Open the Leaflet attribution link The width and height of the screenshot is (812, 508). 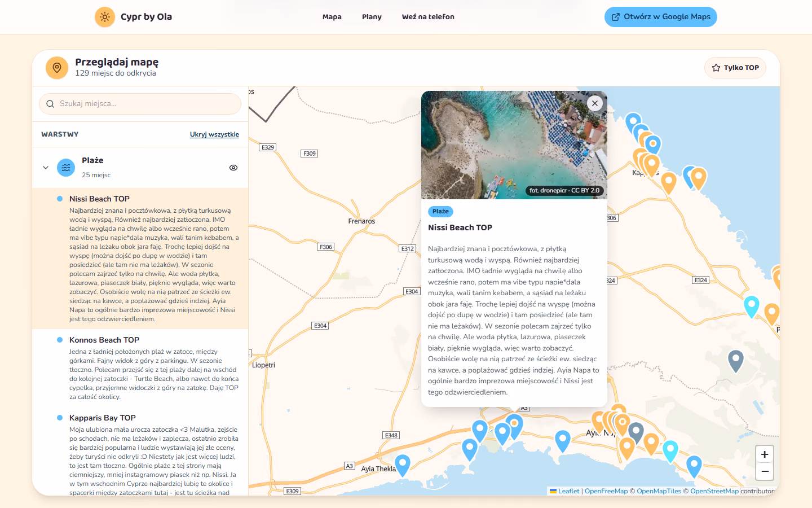click(564, 491)
